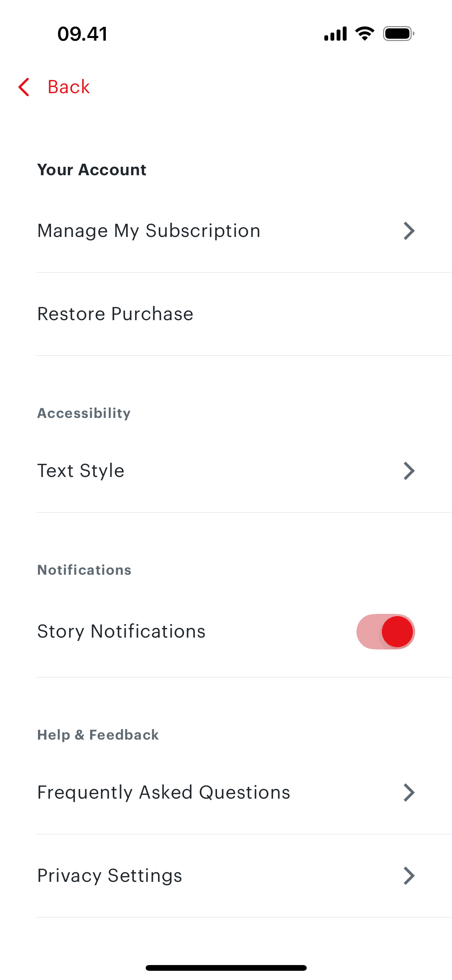Tap the battery indicator icon
Screen dimensions: 452x980
398,34
